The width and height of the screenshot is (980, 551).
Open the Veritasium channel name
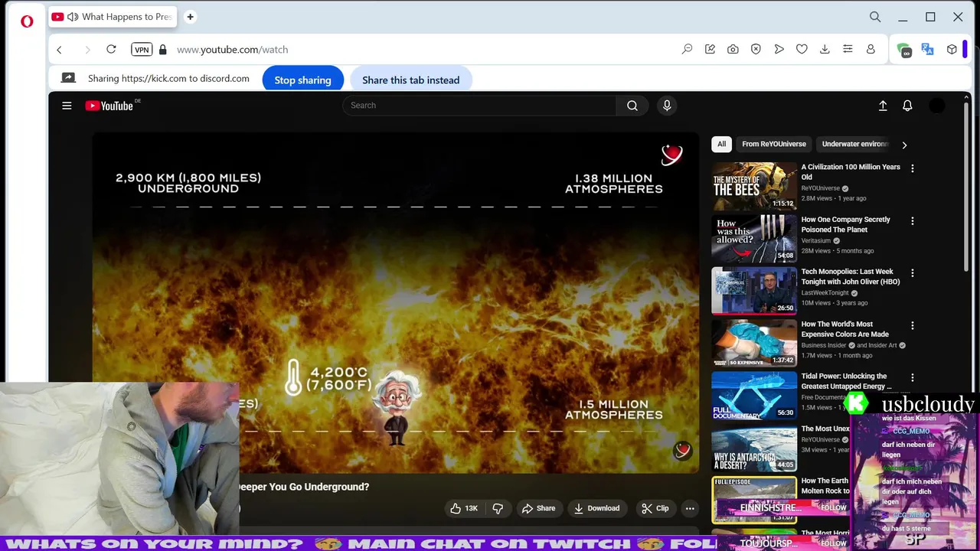pyautogui.click(x=816, y=240)
